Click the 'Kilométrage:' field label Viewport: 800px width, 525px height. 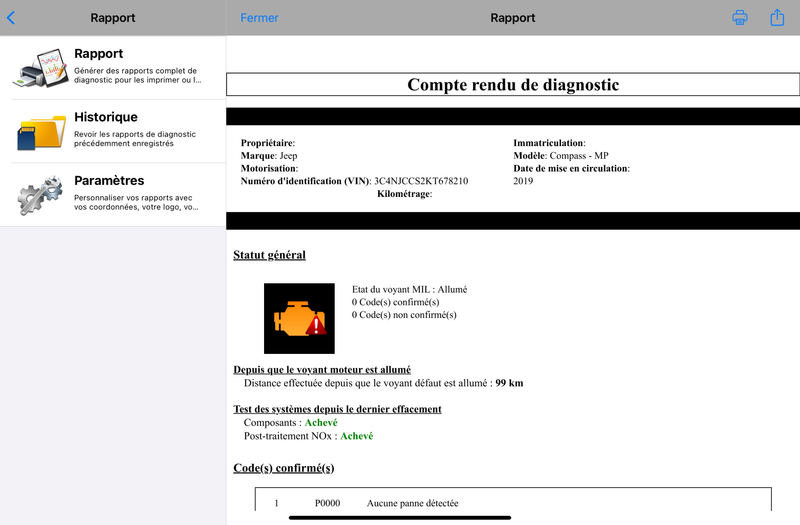(x=405, y=194)
